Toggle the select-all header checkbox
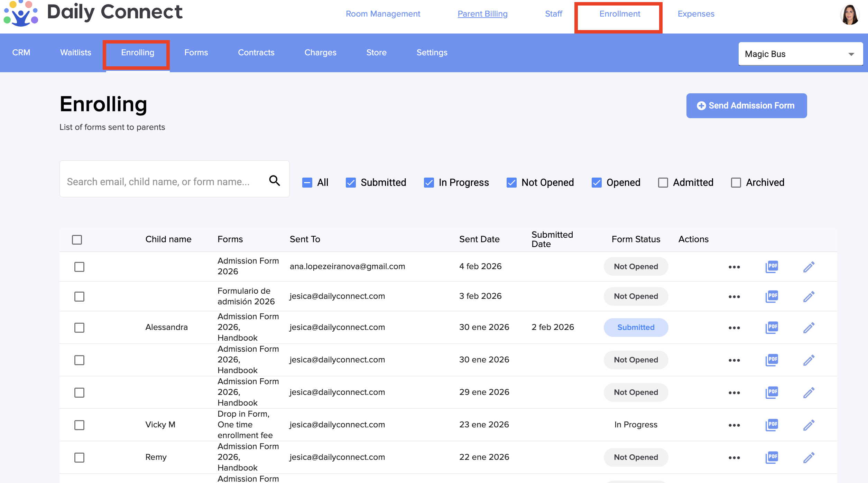This screenshot has height=483, width=868. point(77,239)
